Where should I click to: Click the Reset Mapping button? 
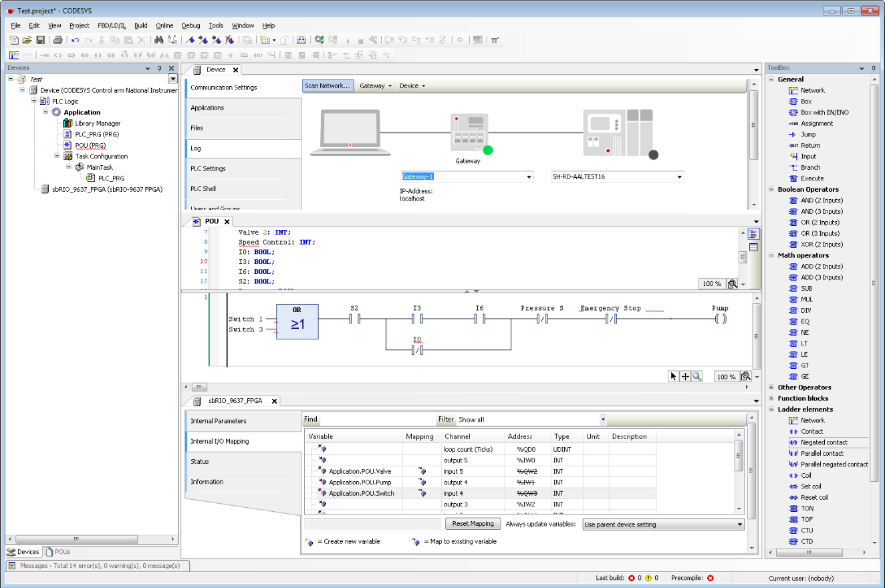473,524
